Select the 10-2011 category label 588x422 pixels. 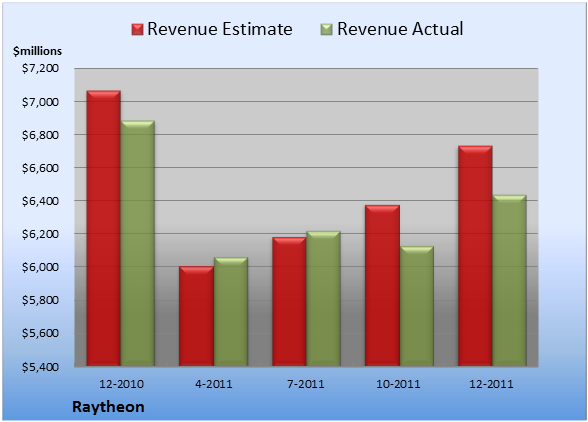coord(398,384)
